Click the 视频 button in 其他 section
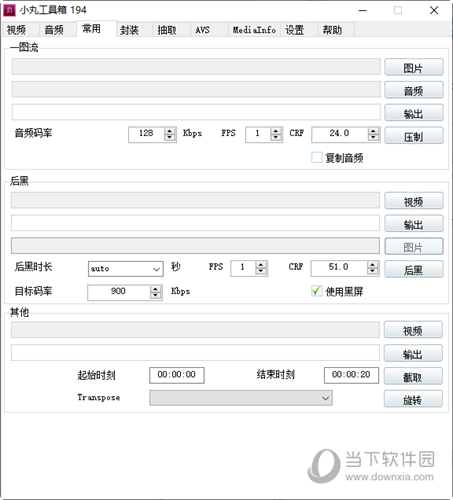Screen dimensions: 453x500 tap(413, 330)
